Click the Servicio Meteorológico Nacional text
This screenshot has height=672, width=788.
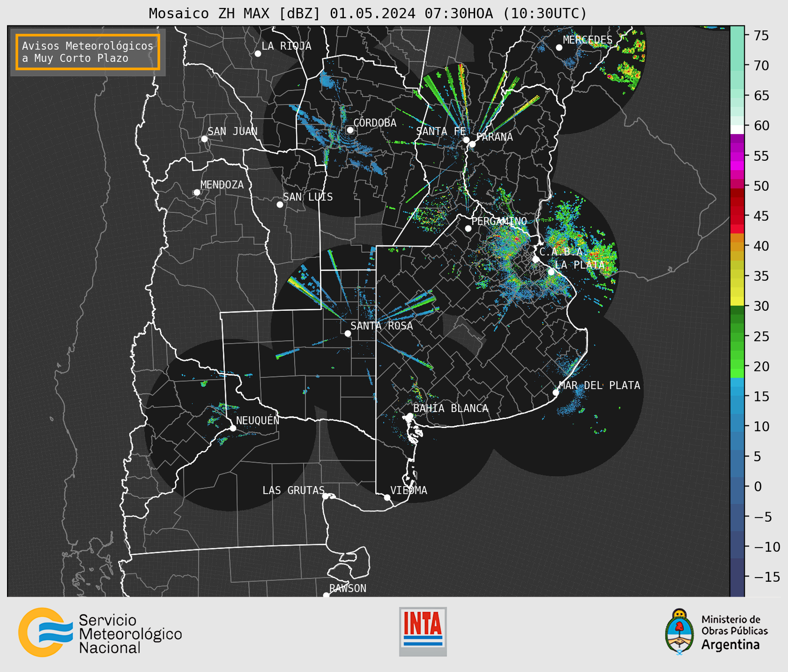click(x=130, y=634)
